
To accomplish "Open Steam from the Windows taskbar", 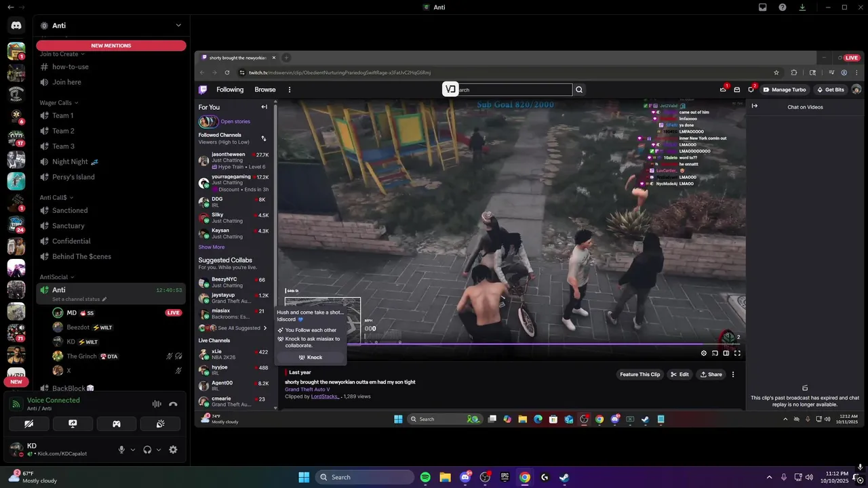I will (564, 477).
